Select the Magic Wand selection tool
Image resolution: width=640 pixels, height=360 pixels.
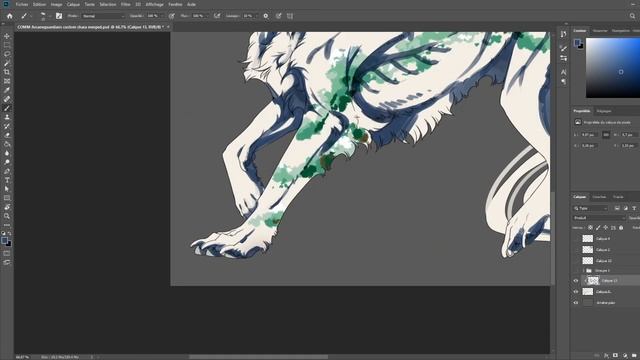pyautogui.click(x=7, y=63)
